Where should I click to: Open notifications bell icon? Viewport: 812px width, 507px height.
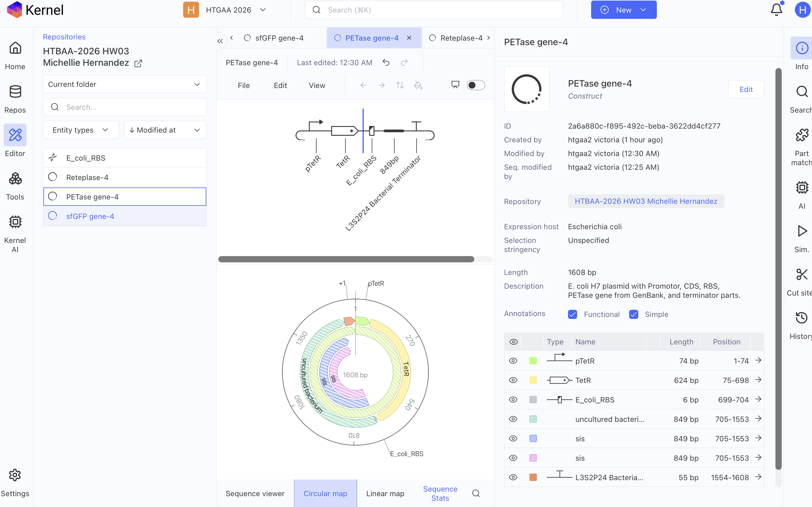[x=776, y=10]
